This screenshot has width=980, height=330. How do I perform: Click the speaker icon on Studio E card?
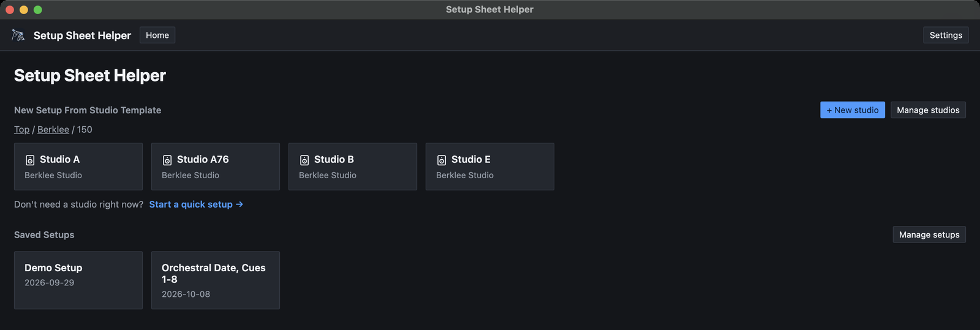[442, 160]
